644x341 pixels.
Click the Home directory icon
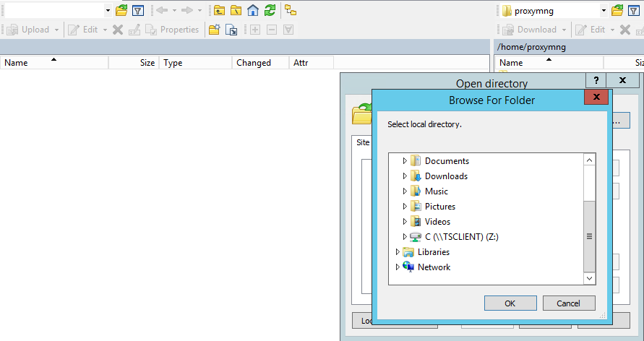pos(253,10)
